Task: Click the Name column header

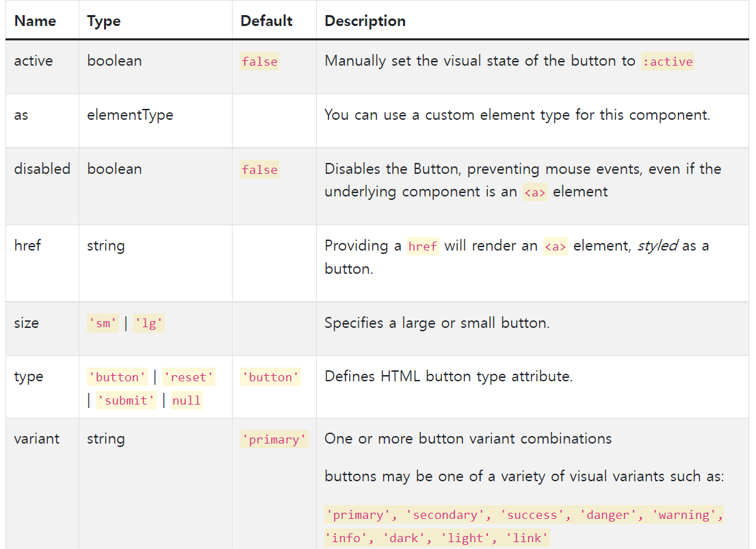Action: pyautogui.click(x=35, y=21)
